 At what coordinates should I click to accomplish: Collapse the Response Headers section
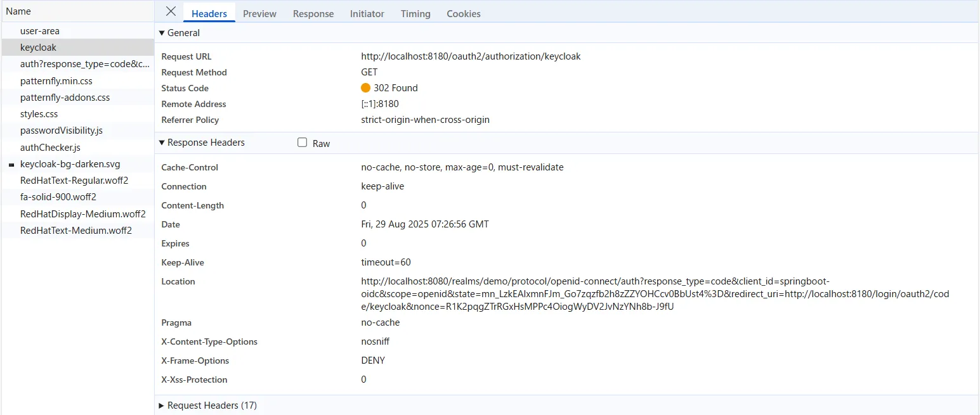(x=162, y=143)
